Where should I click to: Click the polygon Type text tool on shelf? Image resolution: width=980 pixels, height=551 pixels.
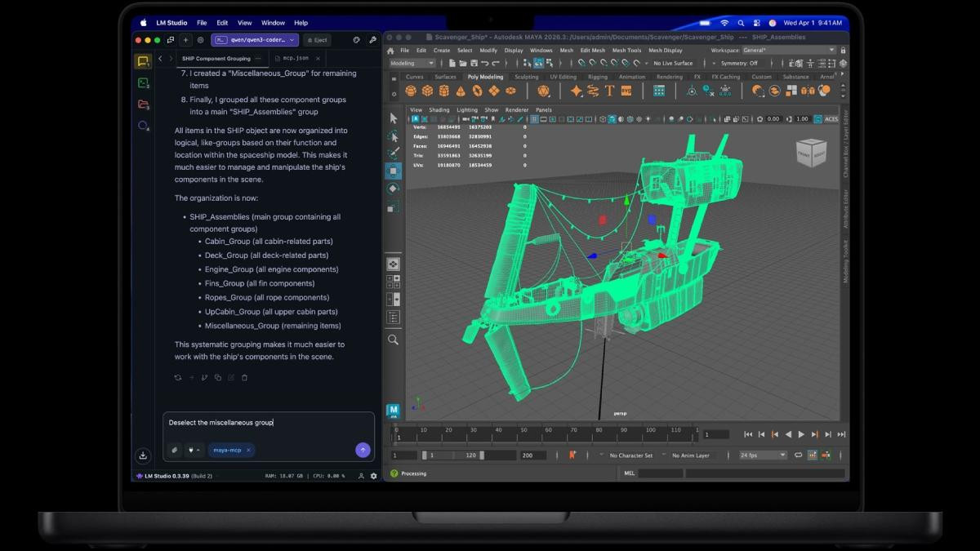click(x=609, y=91)
